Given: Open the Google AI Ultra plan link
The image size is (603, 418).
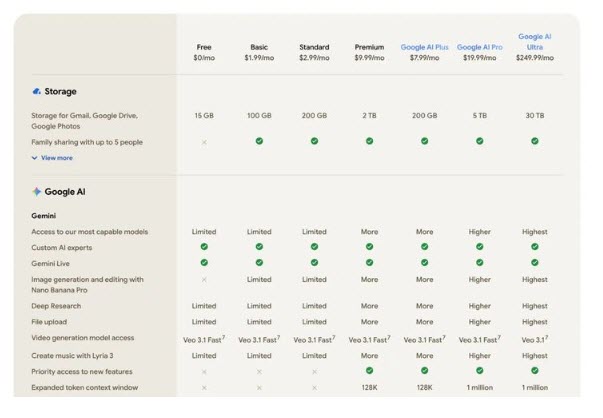Looking at the screenshot, I should click(535, 42).
